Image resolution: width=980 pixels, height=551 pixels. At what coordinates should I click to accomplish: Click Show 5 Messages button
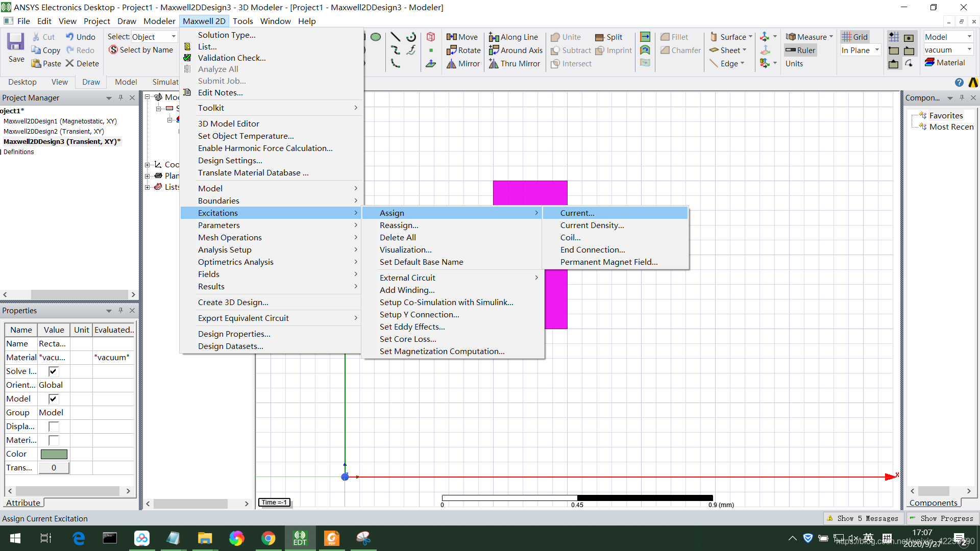(x=862, y=518)
